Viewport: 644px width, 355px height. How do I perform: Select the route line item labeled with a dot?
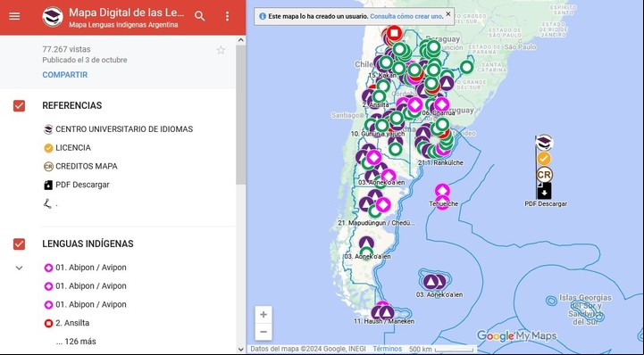tap(51, 203)
